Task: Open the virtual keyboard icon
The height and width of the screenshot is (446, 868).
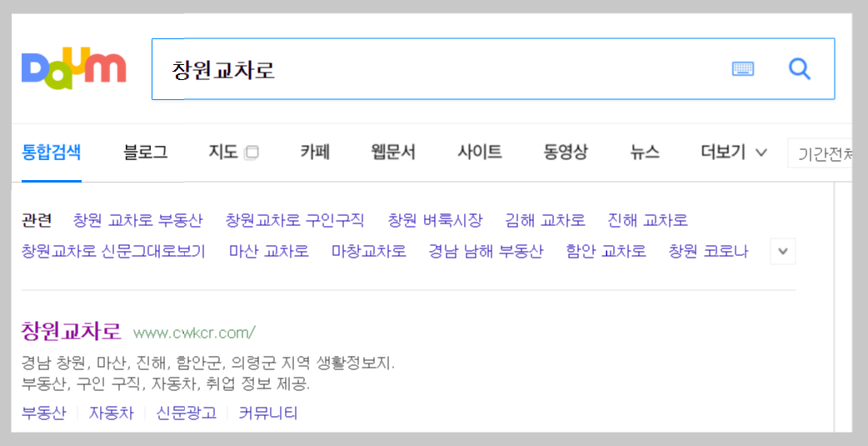Action: click(x=743, y=69)
